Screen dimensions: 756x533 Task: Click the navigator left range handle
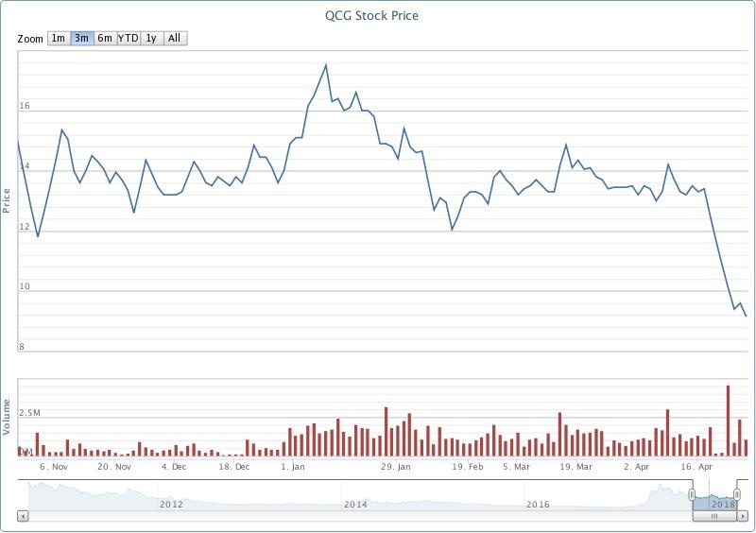[x=692, y=495]
